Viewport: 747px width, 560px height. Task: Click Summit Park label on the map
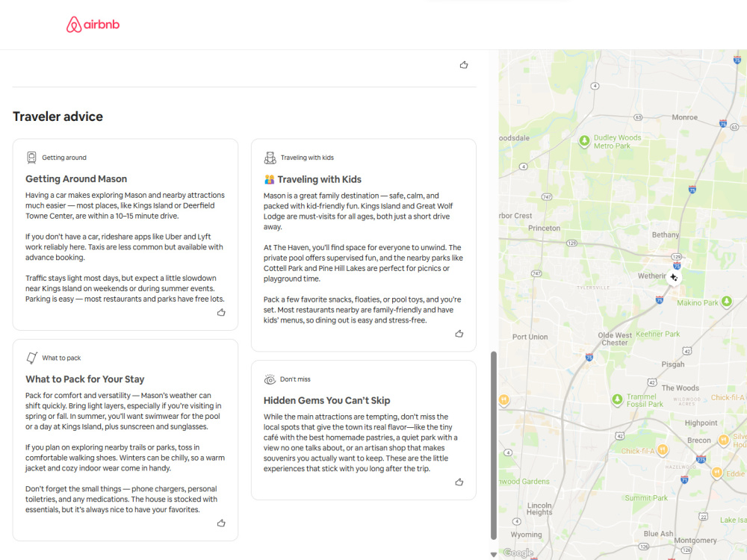pos(646,498)
